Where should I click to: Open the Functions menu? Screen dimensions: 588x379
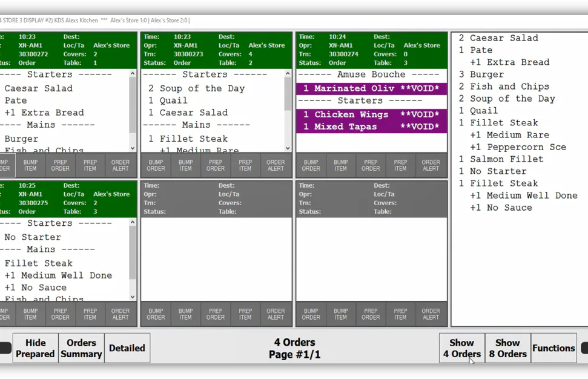click(x=554, y=348)
